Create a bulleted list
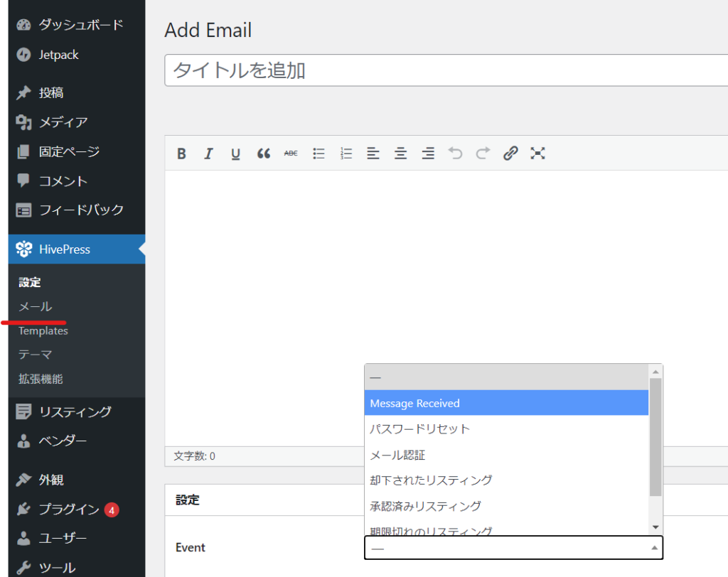Viewport: 728px width, 577px height. tap(318, 153)
